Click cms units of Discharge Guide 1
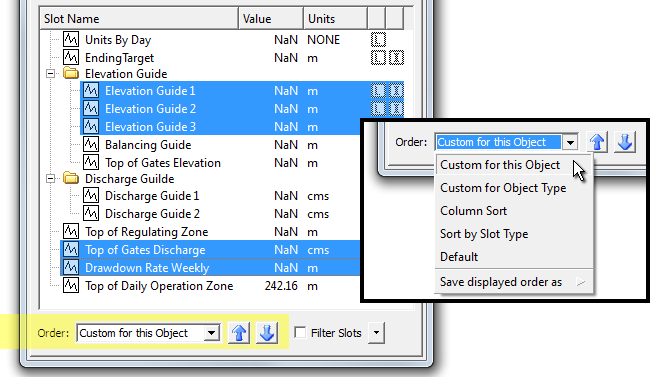 [x=318, y=196]
